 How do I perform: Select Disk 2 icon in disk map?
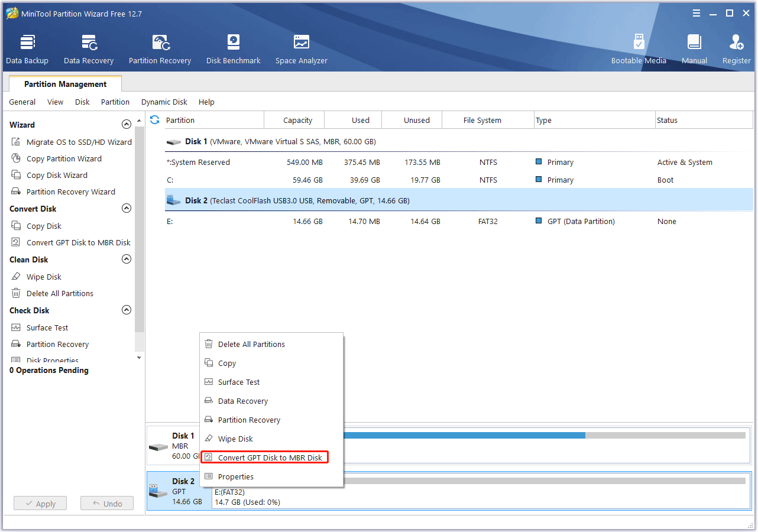[x=158, y=491]
